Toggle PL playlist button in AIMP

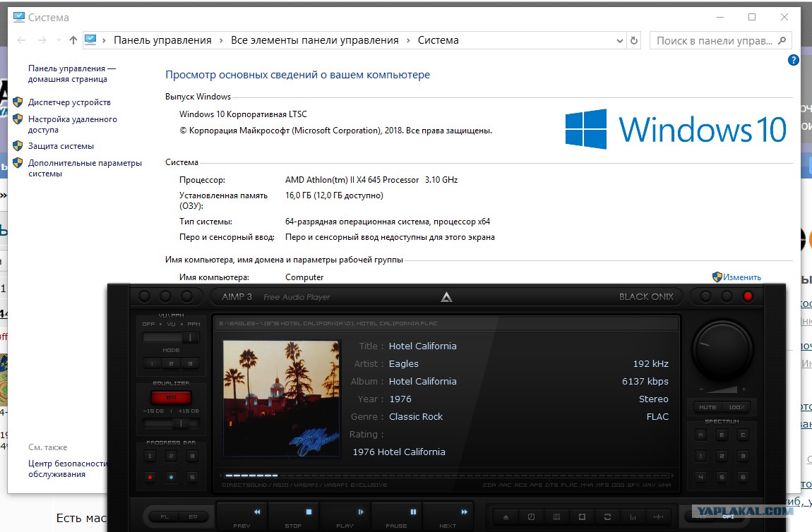[164, 516]
